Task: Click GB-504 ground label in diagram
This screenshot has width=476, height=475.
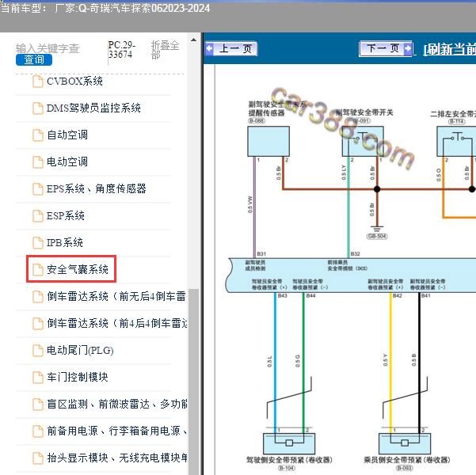Action: point(377,237)
